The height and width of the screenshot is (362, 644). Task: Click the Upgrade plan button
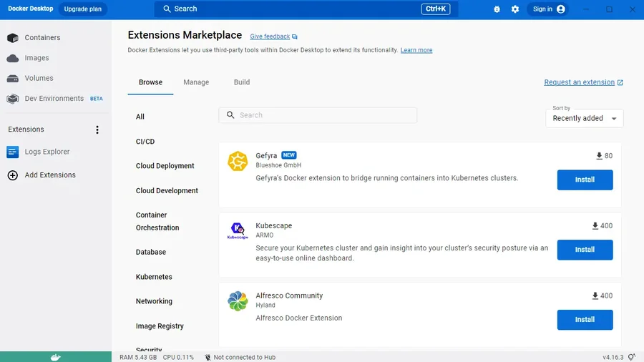[x=82, y=9]
